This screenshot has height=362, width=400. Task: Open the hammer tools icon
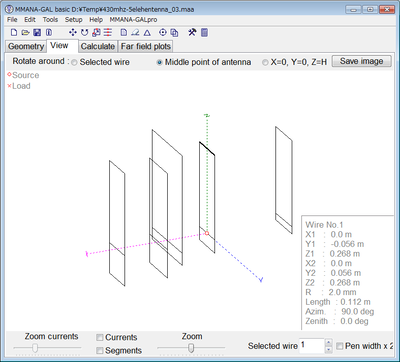click(192, 32)
